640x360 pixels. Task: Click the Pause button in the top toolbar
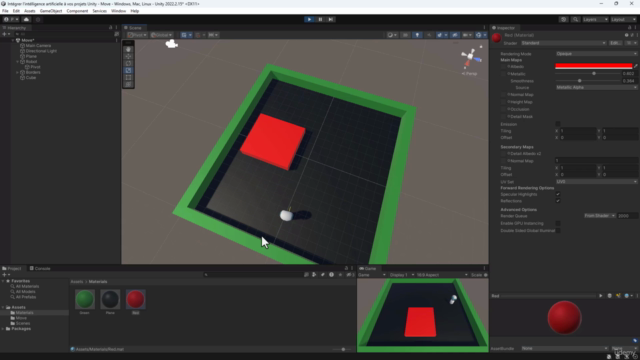tap(320, 19)
